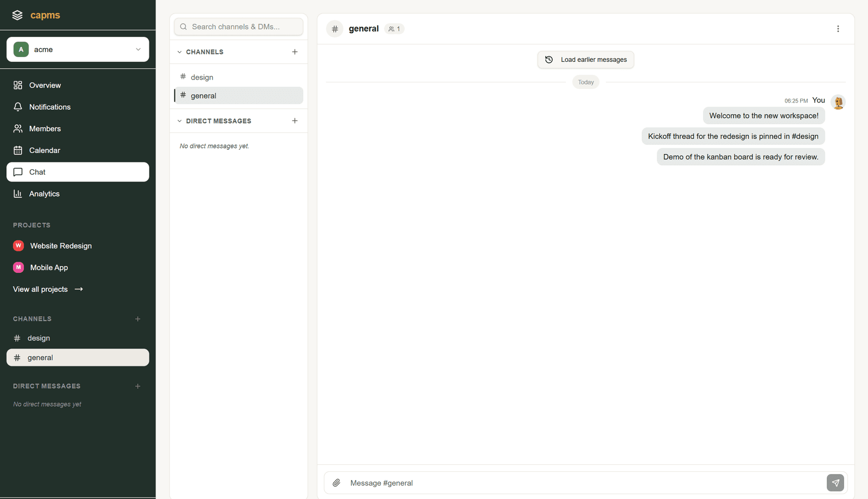868x499 pixels.
Task: Start a direct message from sidebar plus
Action: [138, 386]
